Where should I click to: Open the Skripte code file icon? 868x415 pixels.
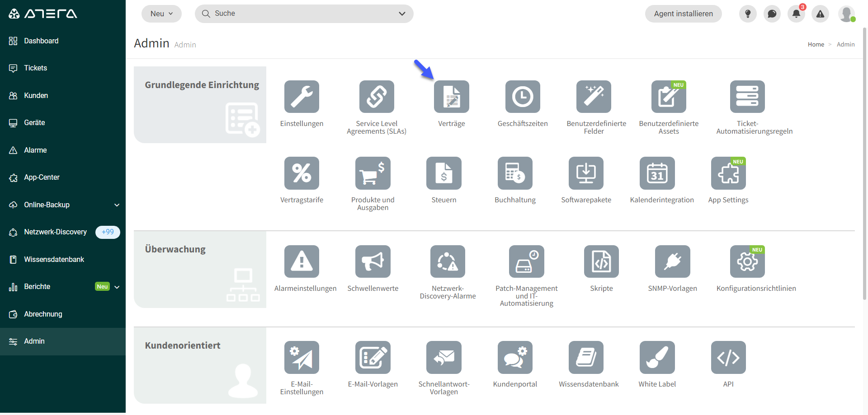coord(601,261)
